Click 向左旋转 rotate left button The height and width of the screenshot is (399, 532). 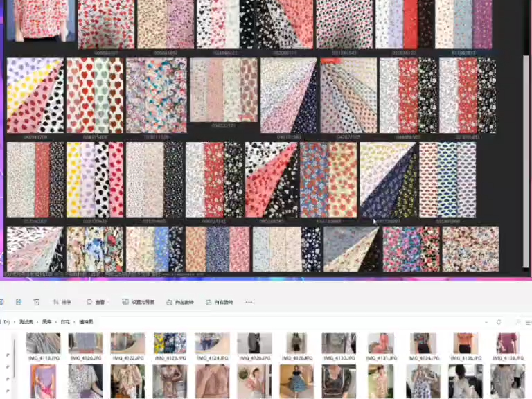tap(180, 302)
